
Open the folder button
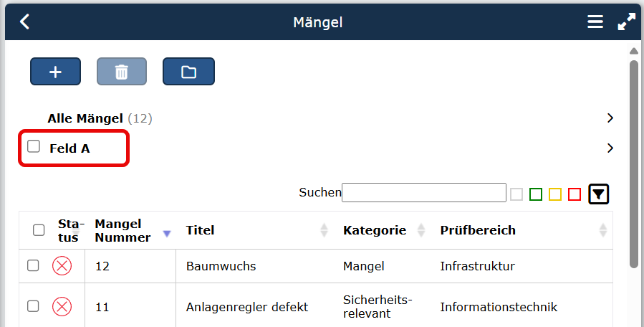click(188, 72)
